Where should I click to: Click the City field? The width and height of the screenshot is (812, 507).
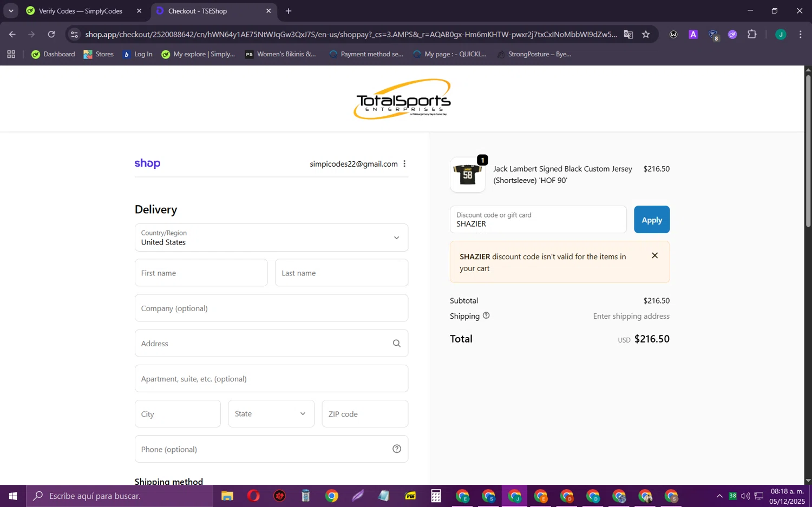tap(178, 414)
